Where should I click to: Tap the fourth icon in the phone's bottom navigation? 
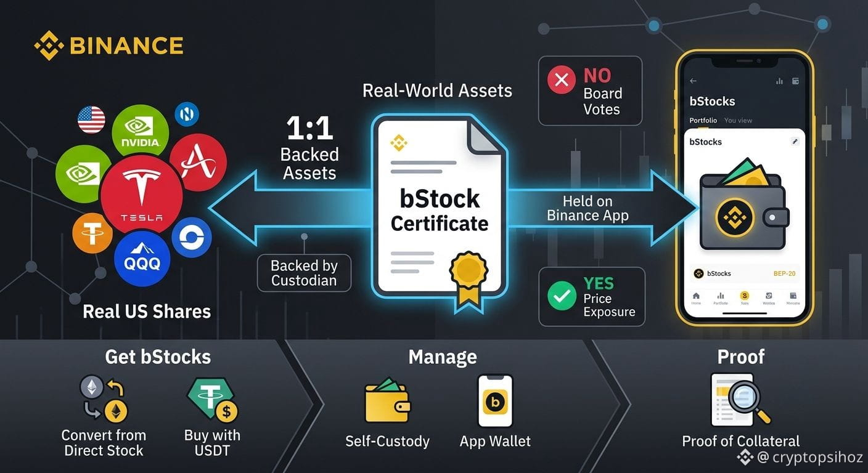[769, 296]
